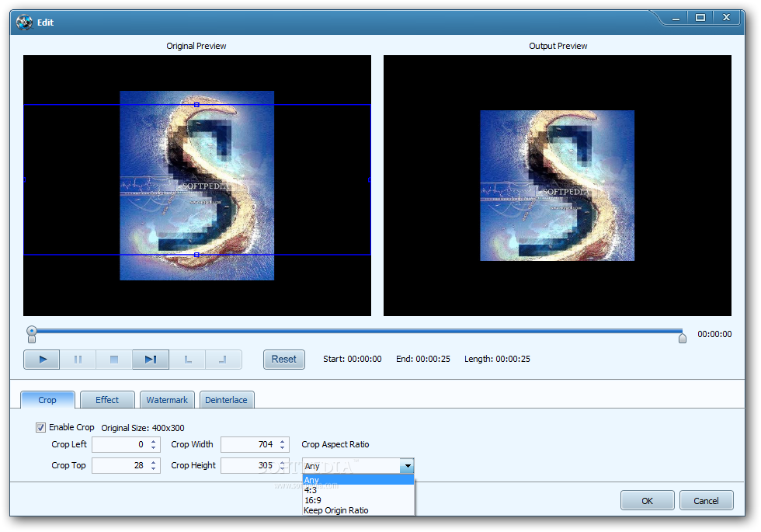Pick Keep Origin Ratio option
Screen dimensions: 761x532
(x=336, y=510)
